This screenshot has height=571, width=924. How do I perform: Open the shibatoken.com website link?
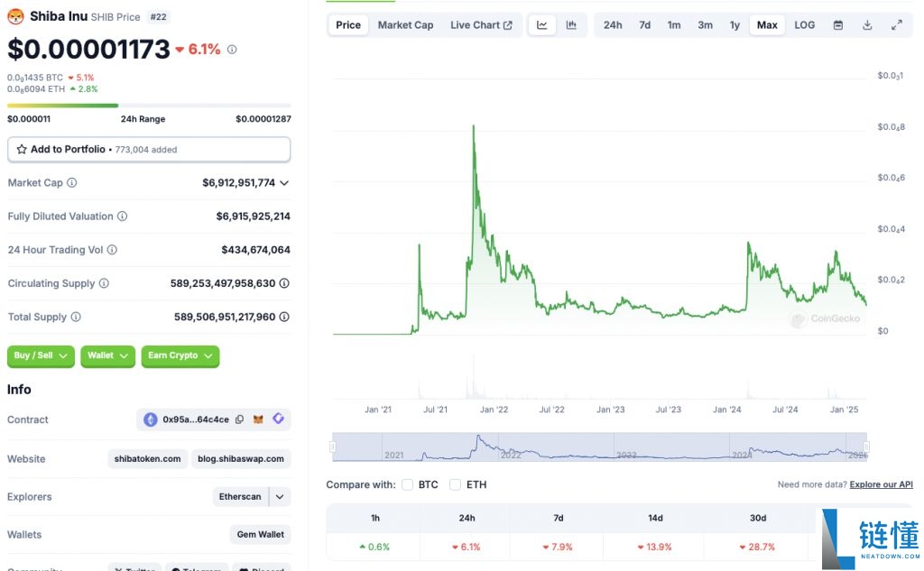click(x=147, y=459)
